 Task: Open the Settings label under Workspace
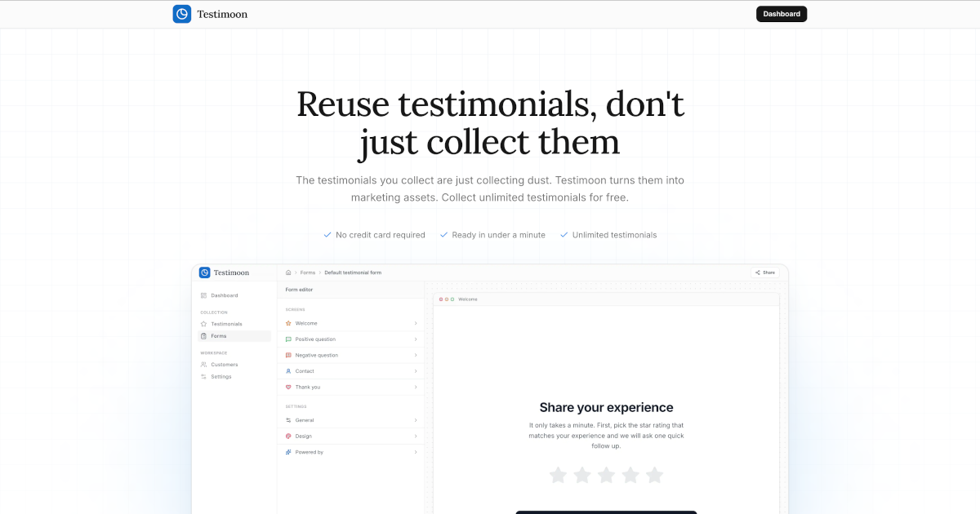click(x=221, y=377)
